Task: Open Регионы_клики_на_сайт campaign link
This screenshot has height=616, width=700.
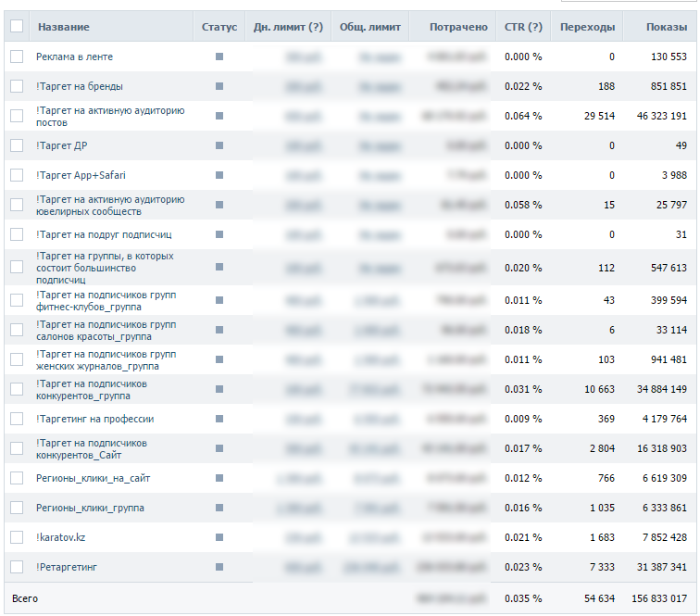Action: 93,478
